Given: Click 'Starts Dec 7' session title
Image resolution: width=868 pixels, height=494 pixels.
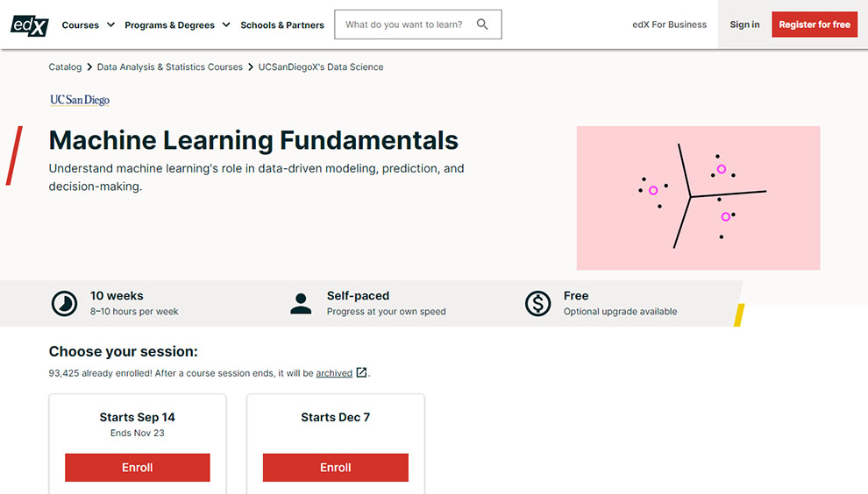Looking at the screenshot, I should click(336, 417).
